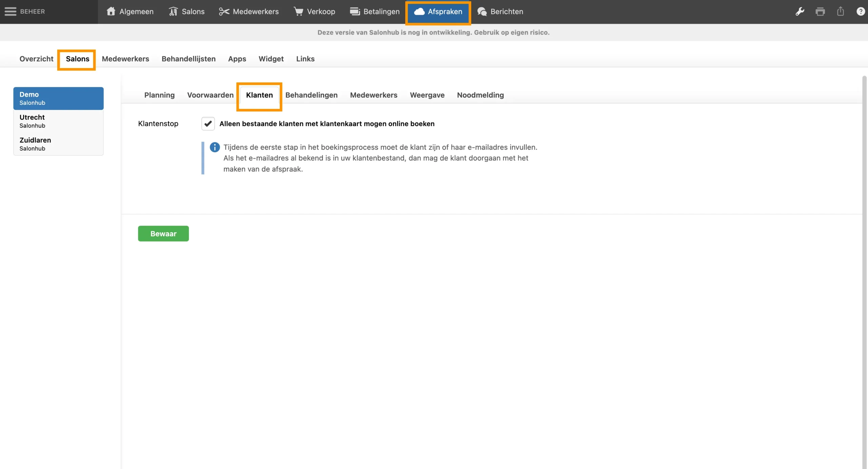868x469 pixels.
Task: Click the share/export icon
Action: pos(841,12)
